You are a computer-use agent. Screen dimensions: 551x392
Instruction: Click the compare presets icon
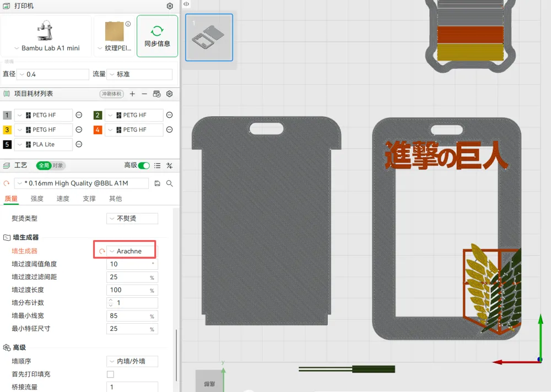[169, 165]
